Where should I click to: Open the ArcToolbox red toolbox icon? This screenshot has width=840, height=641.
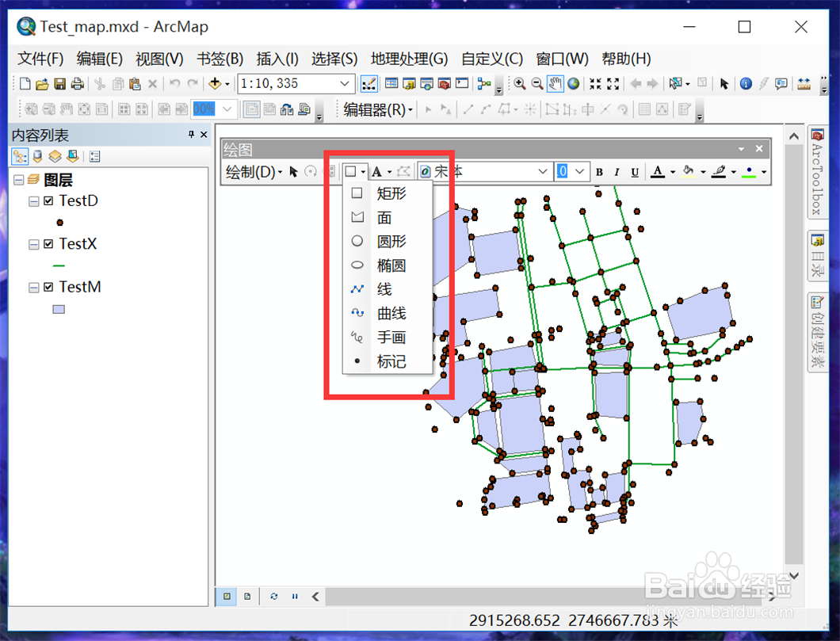pyautogui.click(x=444, y=83)
